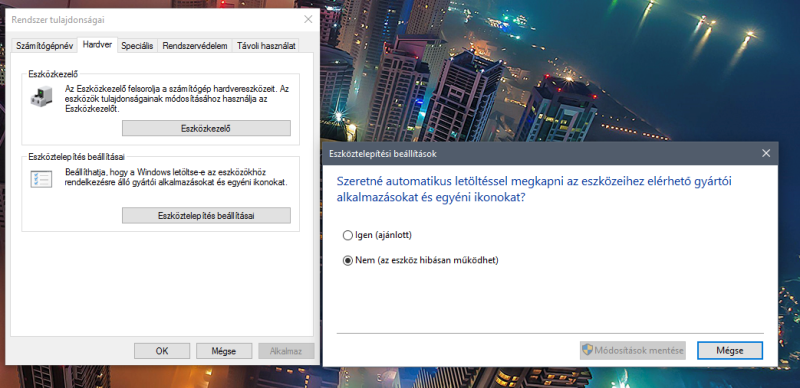Switch to the Számítógépnév tab
800x388 pixels.
tap(44, 45)
